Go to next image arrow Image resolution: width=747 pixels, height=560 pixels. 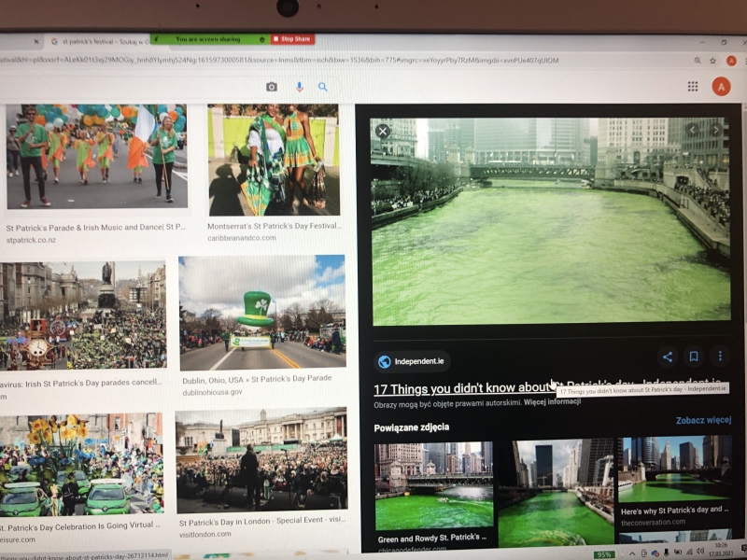point(715,130)
